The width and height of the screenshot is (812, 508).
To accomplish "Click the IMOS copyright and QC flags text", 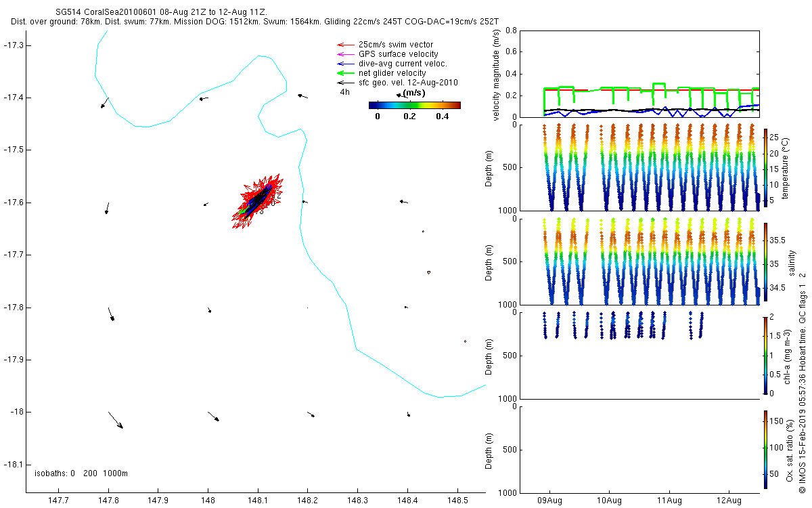I will 803,382.
